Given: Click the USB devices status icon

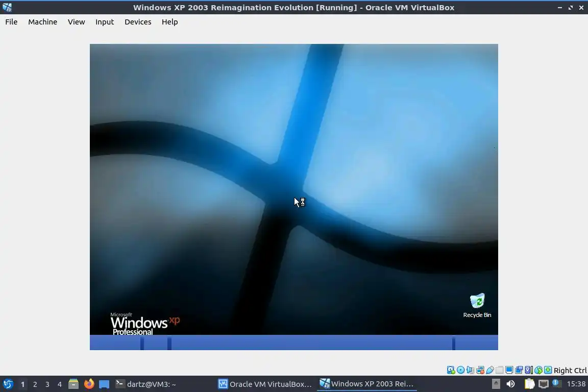Looking at the screenshot, I should click(x=490, y=370).
